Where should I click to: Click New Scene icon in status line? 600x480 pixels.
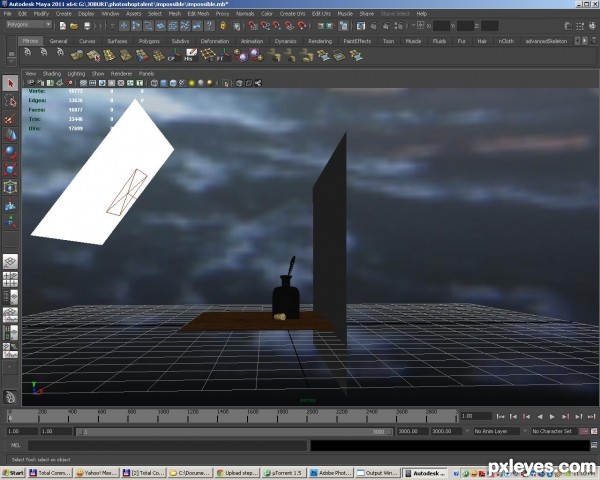coord(62,26)
